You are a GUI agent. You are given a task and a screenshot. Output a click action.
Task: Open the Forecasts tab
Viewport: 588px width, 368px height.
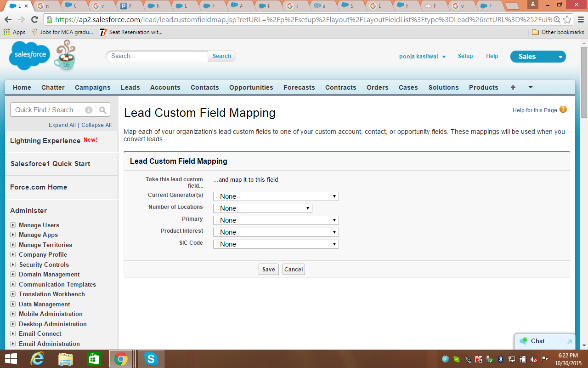click(299, 87)
